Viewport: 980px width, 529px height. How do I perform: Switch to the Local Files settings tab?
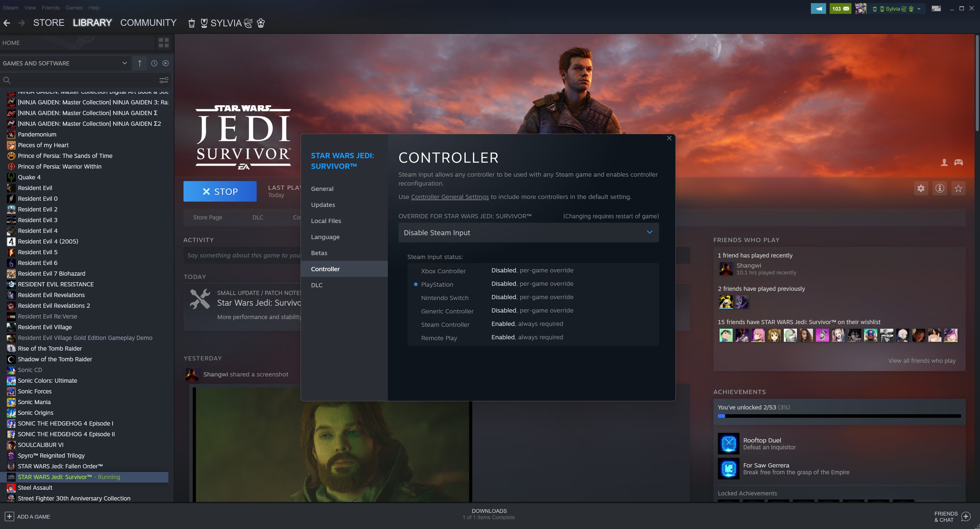coord(326,221)
